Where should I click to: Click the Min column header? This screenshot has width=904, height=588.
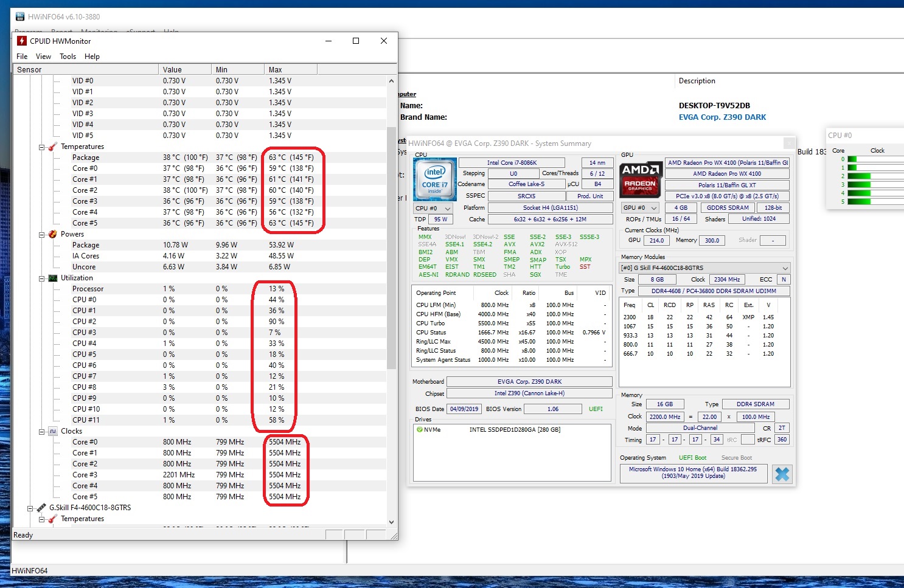click(x=237, y=69)
